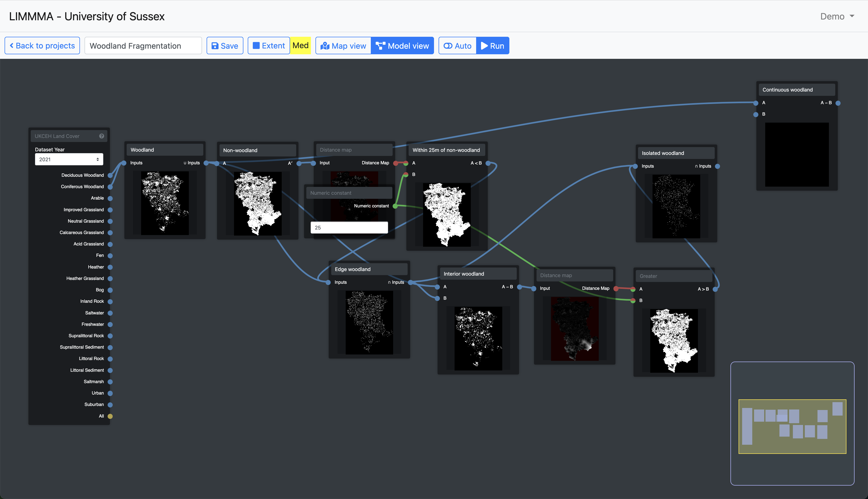Save the project
Image resolution: width=868 pixels, height=499 pixels.
[x=225, y=46]
